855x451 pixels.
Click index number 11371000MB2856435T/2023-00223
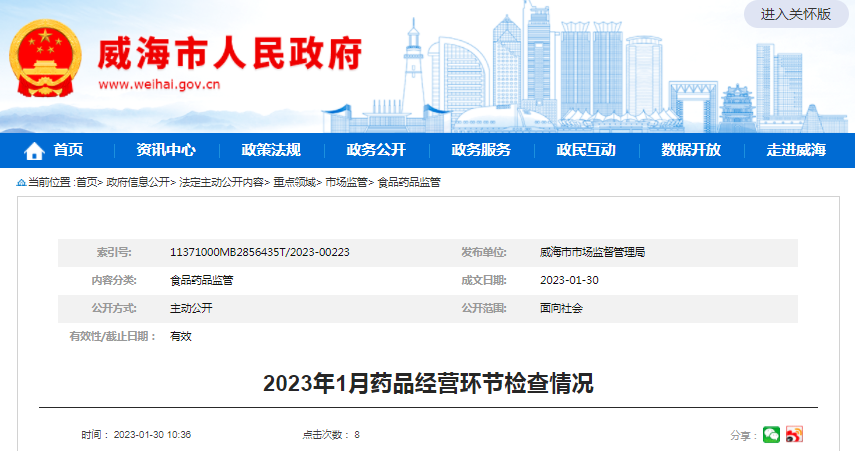260,252
